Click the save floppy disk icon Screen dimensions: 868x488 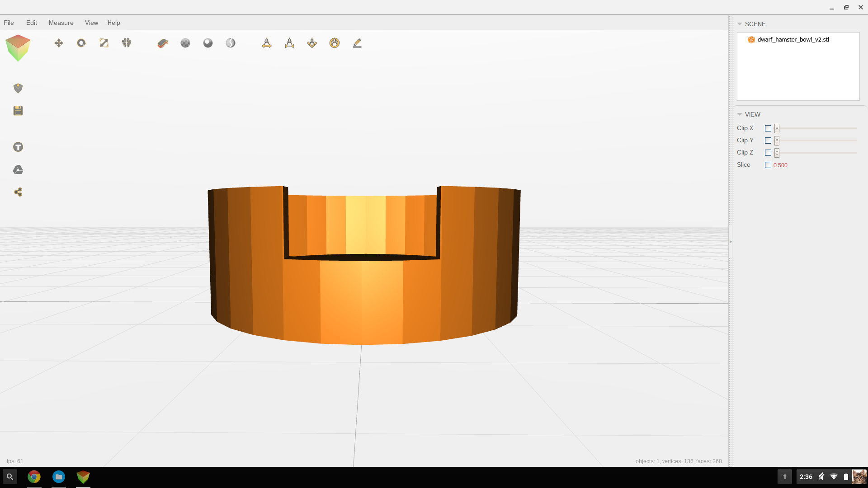(18, 111)
